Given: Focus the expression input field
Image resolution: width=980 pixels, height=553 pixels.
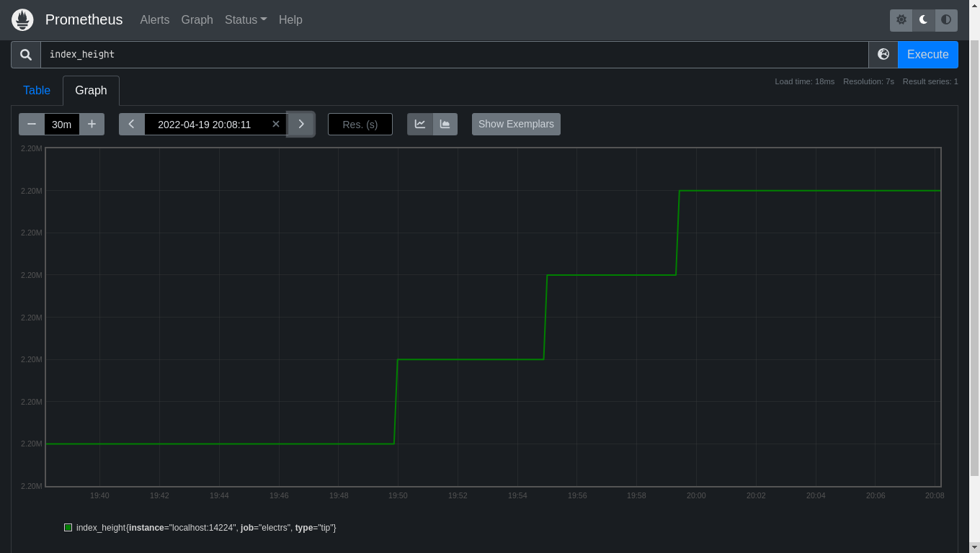Looking at the screenshot, I should [x=455, y=55].
